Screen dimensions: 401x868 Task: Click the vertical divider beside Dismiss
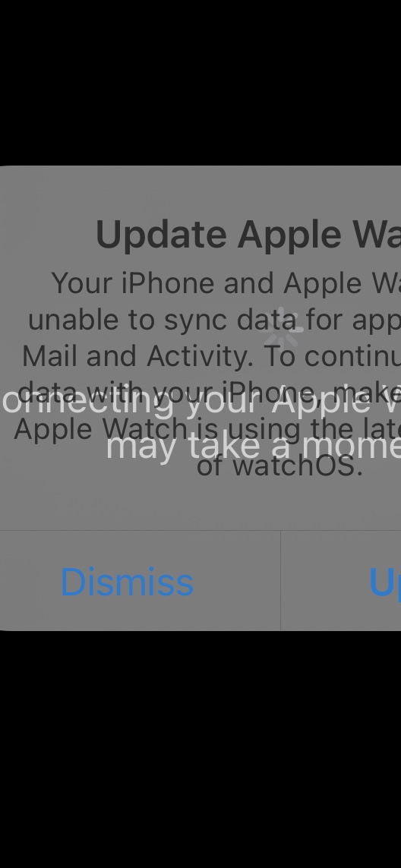(281, 581)
